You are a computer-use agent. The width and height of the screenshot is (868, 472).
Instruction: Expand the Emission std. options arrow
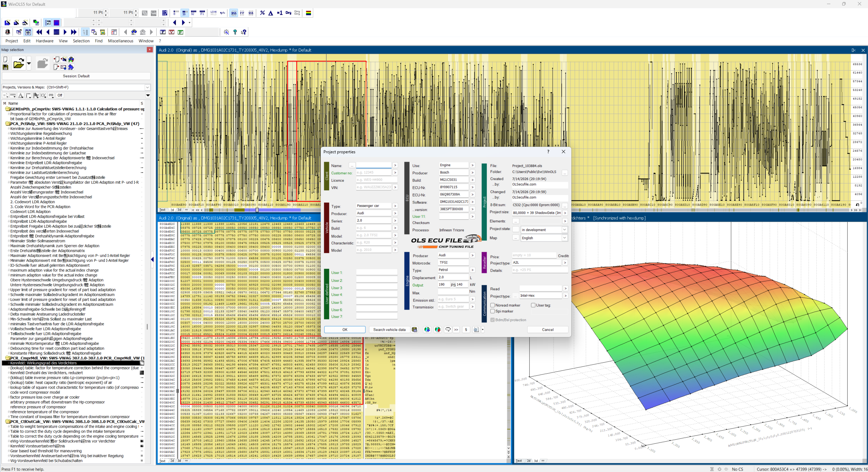pos(472,299)
